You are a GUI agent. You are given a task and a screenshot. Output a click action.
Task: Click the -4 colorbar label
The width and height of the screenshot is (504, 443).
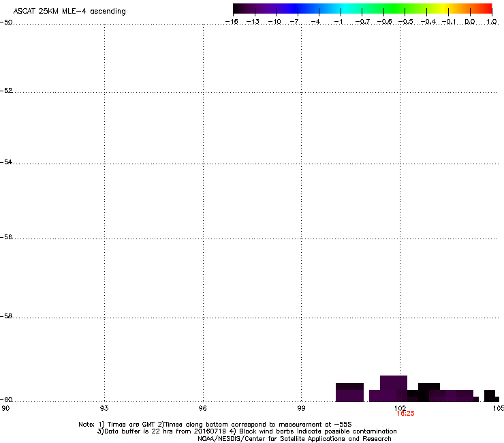(x=315, y=22)
